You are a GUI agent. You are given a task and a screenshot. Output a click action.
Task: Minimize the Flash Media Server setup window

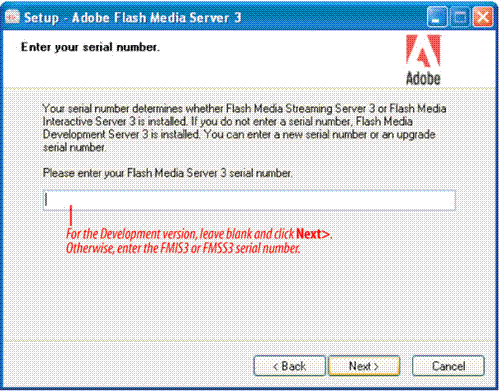point(437,17)
